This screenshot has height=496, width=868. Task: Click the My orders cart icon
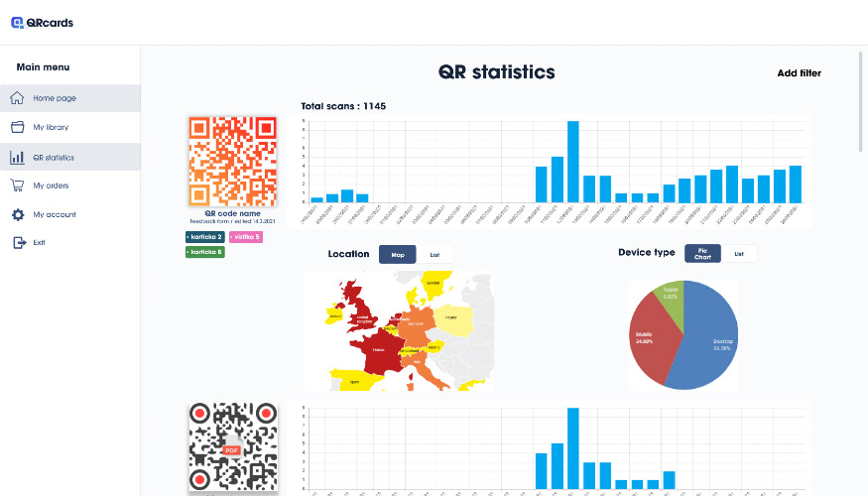[17, 186]
